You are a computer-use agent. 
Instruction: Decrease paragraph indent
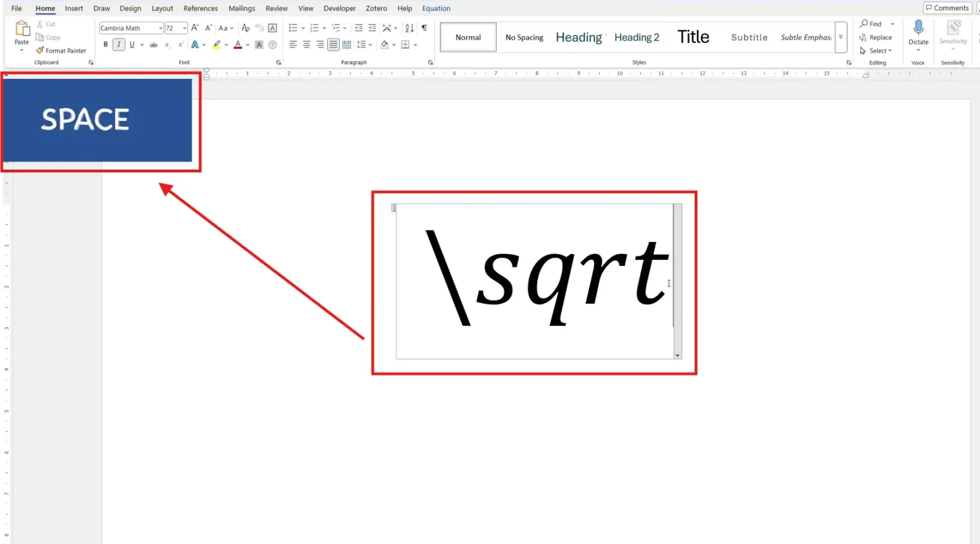coord(359,28)
